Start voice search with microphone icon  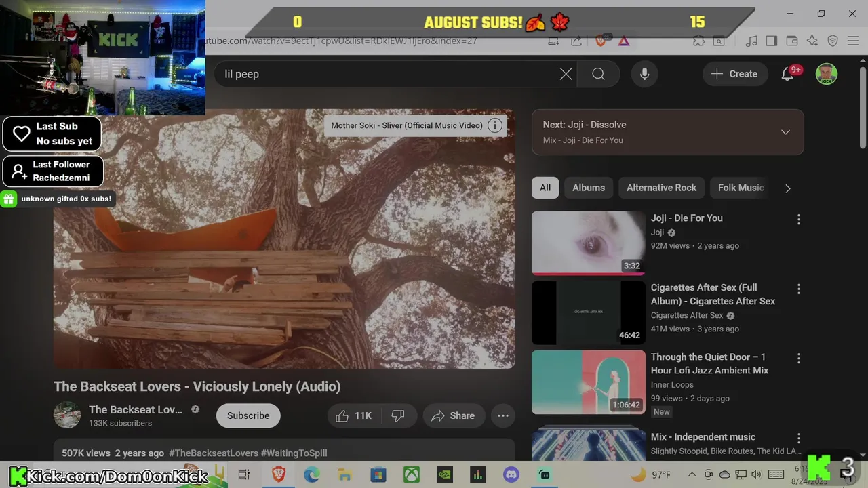pyautogui.click(x=645, y=74)
